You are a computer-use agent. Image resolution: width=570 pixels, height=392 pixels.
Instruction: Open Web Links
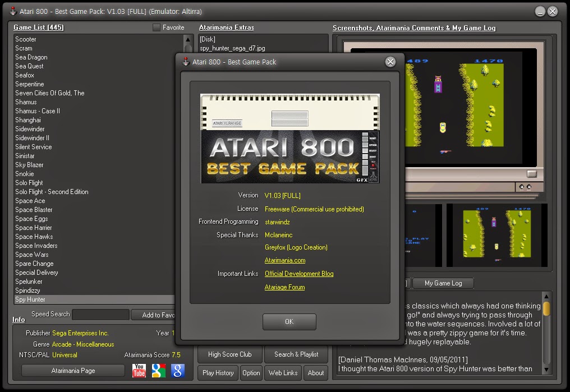click(283, 373)
